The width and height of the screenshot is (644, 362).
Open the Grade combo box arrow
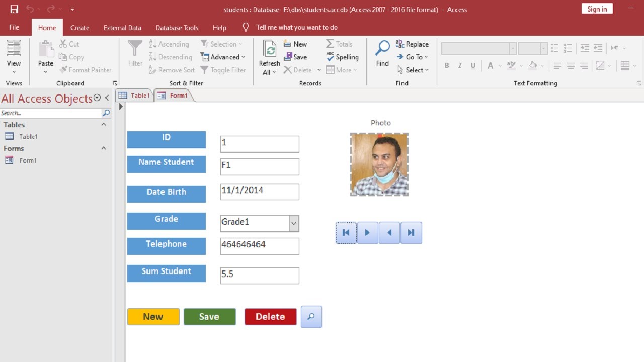click(294, 223)
